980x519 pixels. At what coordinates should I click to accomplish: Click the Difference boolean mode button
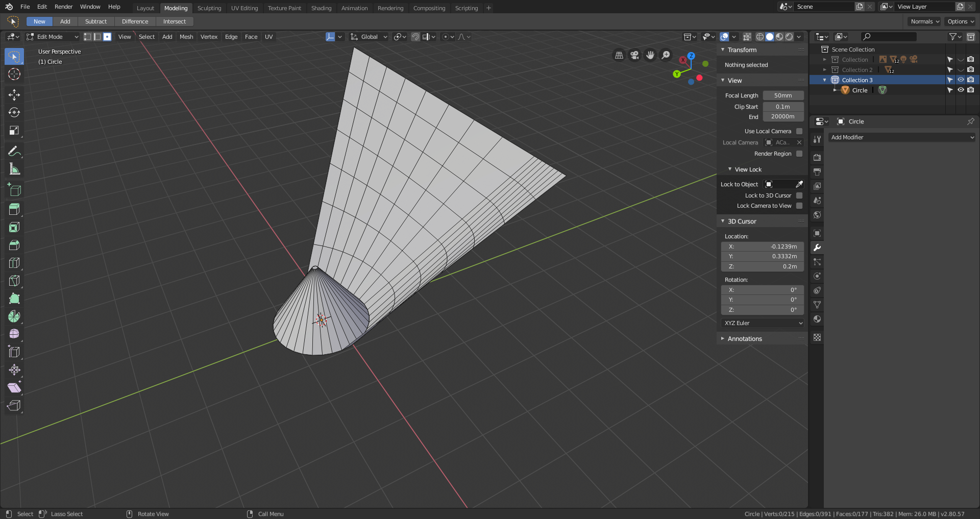(x=135, y=21)
